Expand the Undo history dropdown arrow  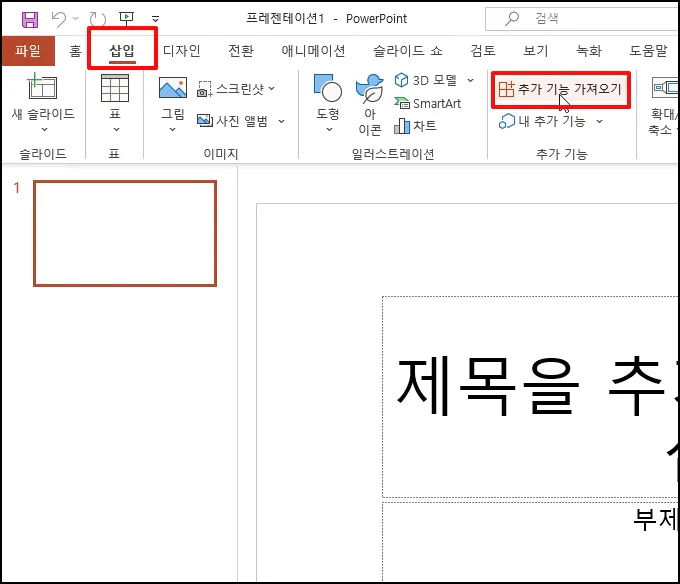[75, 18]
